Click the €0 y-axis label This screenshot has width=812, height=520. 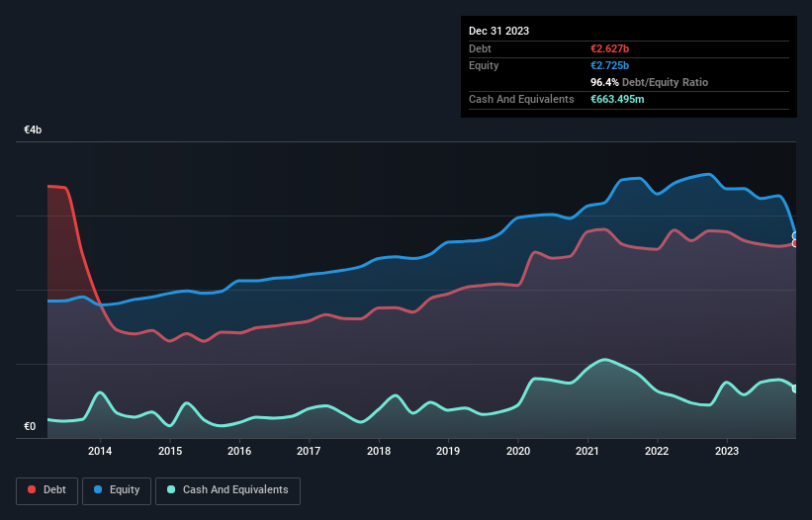pos(30,426)
